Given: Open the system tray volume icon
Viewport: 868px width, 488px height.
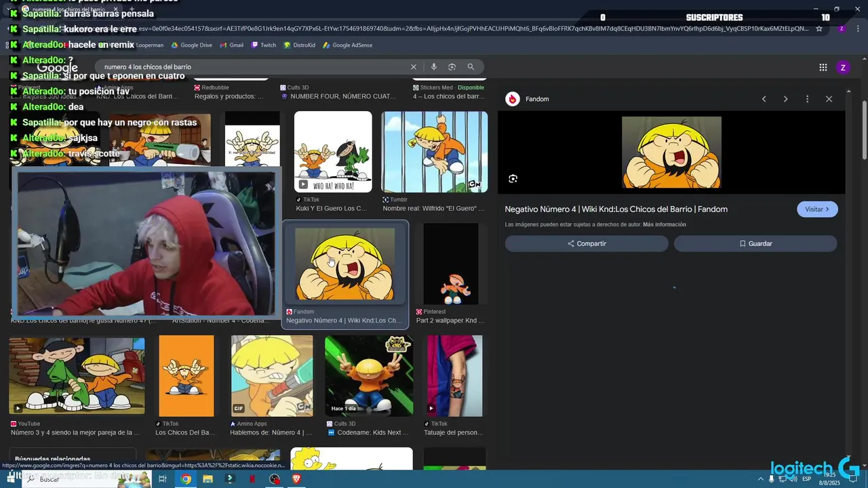Looking at the screenshot, I should [794, 479].
